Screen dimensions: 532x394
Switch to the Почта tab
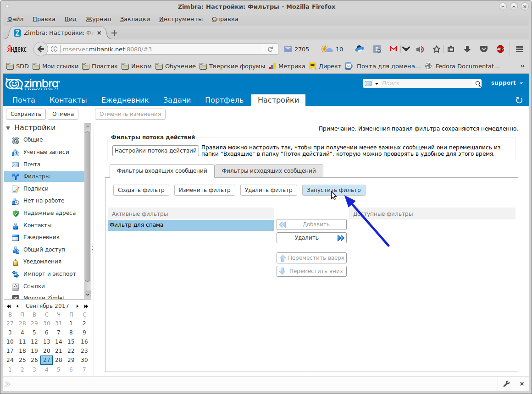24,100
